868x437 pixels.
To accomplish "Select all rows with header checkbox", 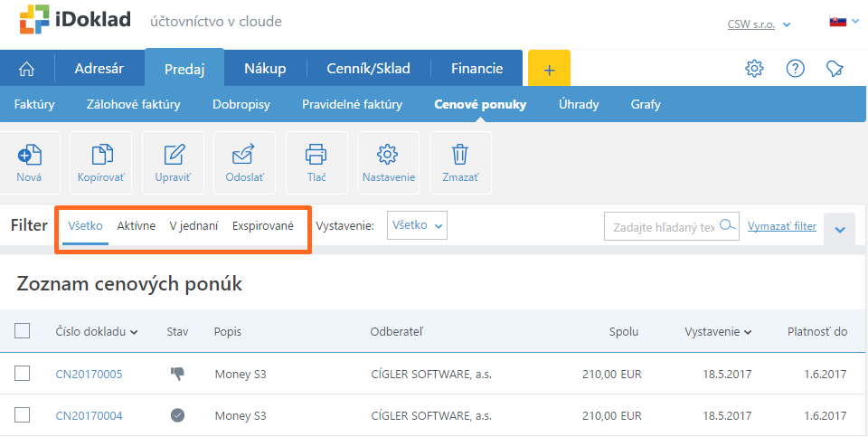I will (23, 331).
